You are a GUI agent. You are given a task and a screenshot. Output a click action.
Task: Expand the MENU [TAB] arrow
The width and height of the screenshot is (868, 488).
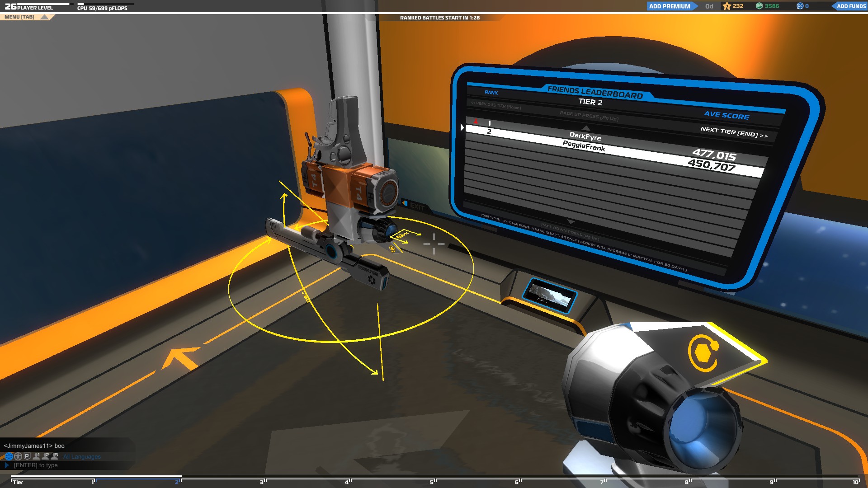click(44, 17)
